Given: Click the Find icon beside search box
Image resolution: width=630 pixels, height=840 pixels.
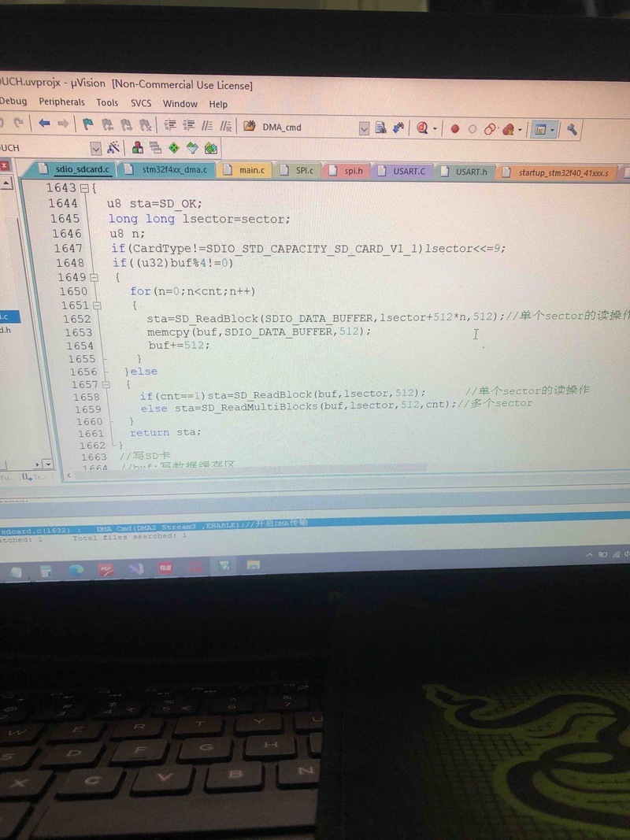Looking at the screenshot, I should coord(381,128).
